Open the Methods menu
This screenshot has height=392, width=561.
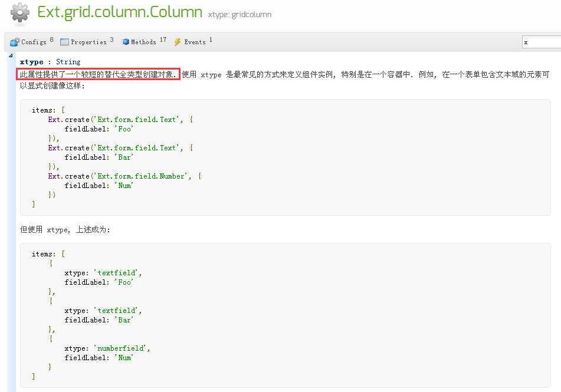144,41
